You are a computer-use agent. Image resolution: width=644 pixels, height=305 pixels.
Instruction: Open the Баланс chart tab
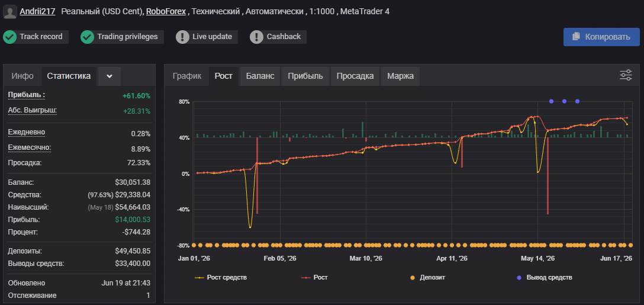coord(260,76)
